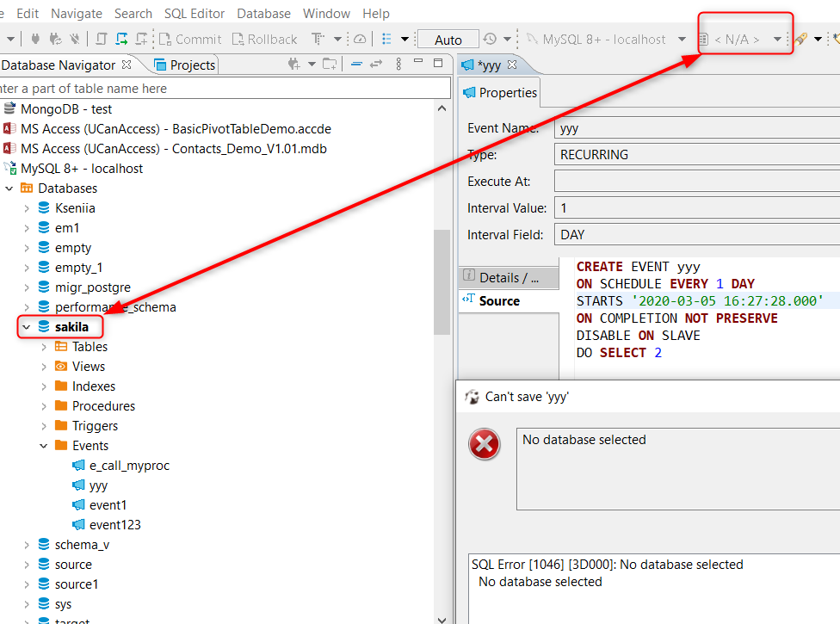
Task: Click the Interval Field showing DAY
Action: click(x=697, y=235)
